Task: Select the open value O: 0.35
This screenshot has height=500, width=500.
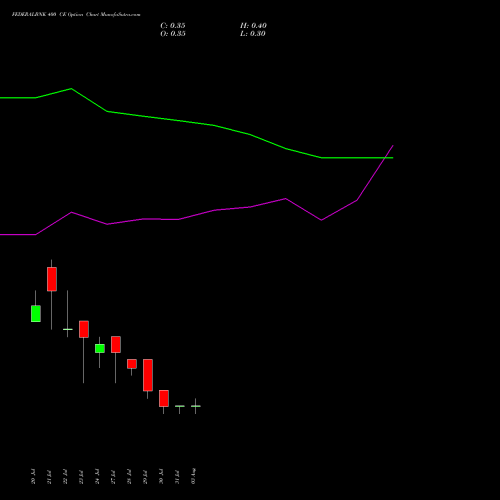Action: coord(173,34)
